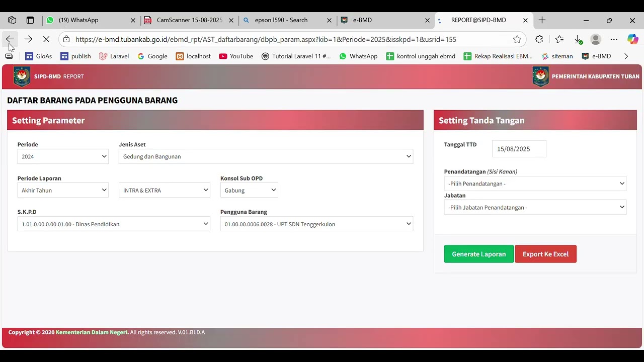The height and width of the screenshot is (362, 644).
Task: Open the Copilot sidebar icon
Action: (632, 39)
